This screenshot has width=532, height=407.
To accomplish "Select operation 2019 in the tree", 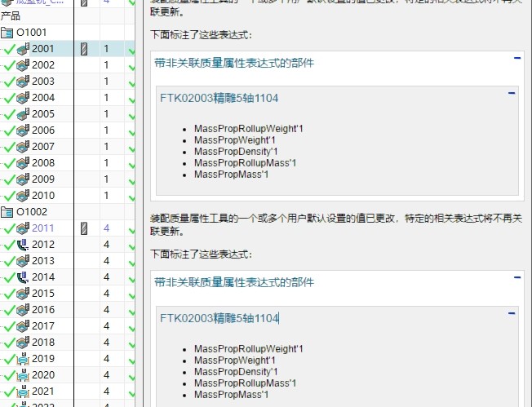I will pyautogui.click(x=43, y=359).
